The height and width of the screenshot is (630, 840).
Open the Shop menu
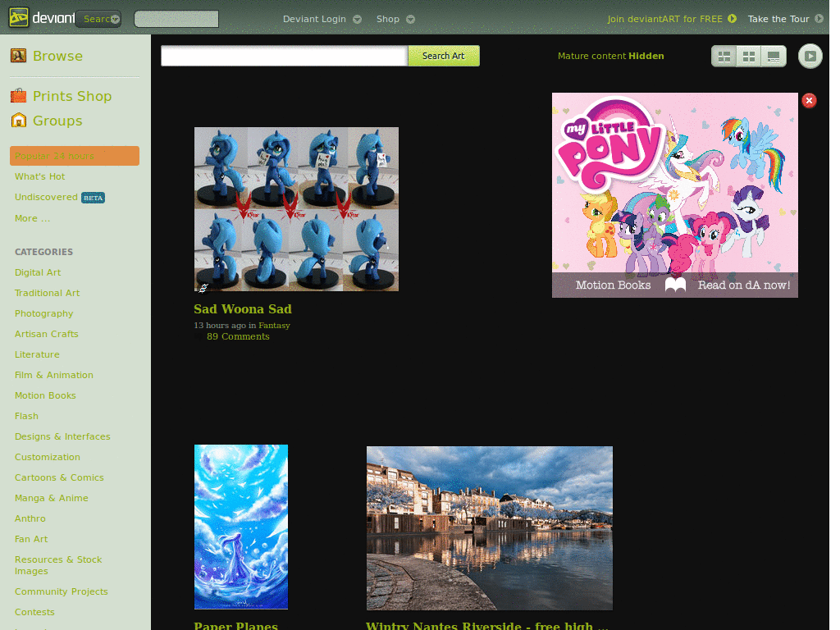click(388, 19)
